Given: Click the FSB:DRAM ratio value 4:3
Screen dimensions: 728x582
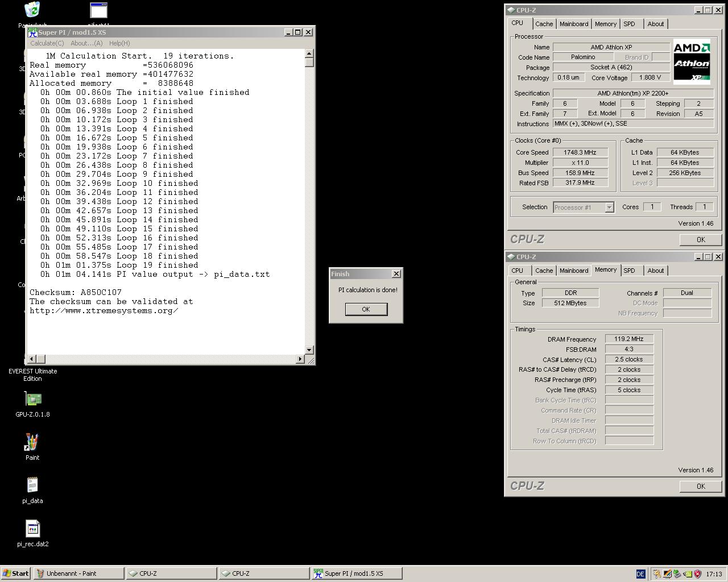Looking at the screenshot, I should pos(629,349).
